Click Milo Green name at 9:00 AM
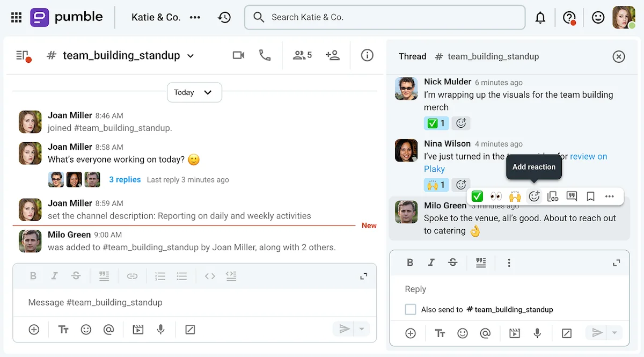 coord(69,235)
